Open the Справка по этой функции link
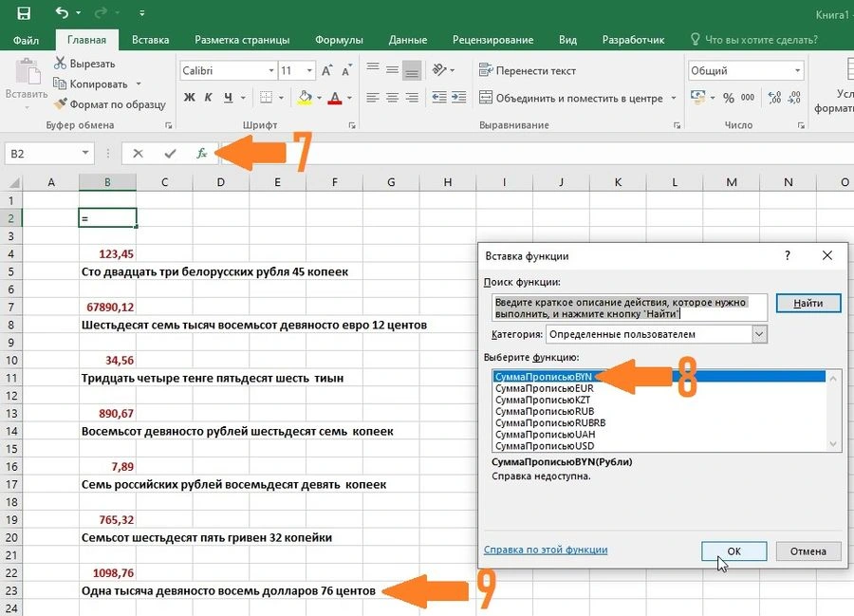The height and width of the screenshot is (616, 854). click(546, 550)
